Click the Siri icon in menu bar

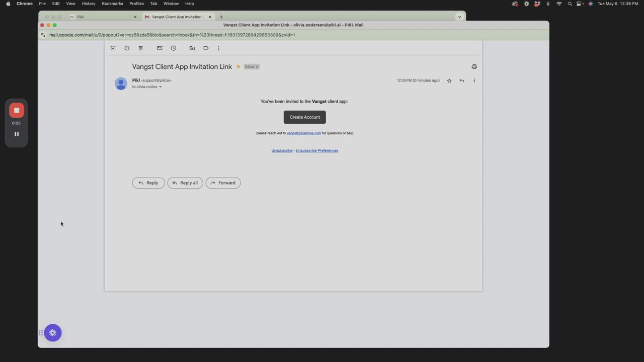pyautogui.click(x=591, y=4)
